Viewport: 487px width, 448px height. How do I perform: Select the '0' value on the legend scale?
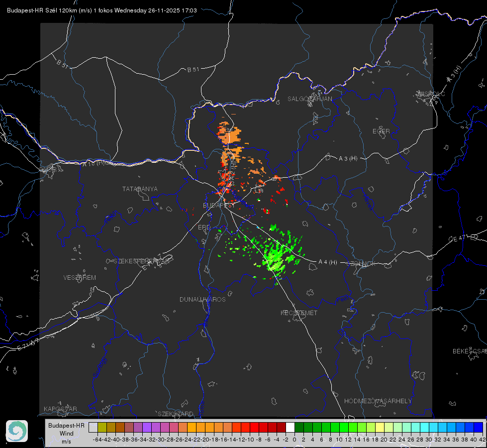point(294,440)
